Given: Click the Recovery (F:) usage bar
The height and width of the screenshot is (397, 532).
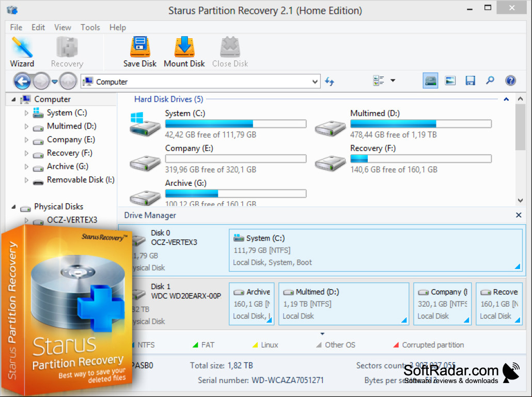Looking at the screenshot, I should [421, 158].
